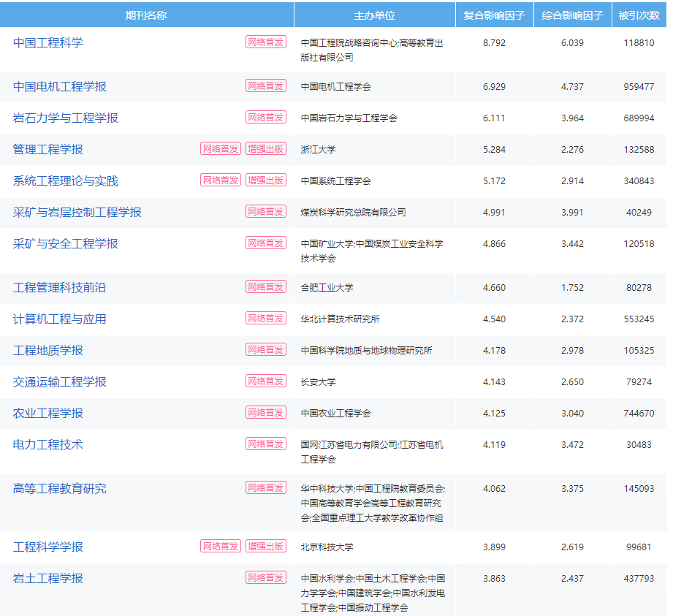
Task: Select citation count 30483
Action: (639, 445)
